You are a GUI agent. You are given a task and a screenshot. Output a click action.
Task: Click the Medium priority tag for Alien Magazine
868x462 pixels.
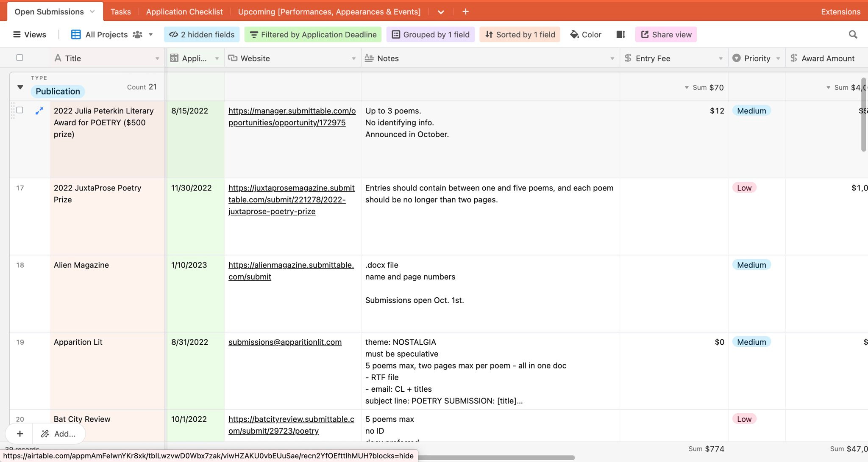click(x=751, y=265)
